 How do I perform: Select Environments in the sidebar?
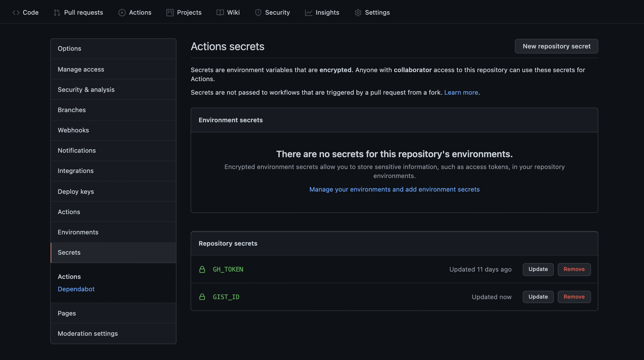(78, 232)
